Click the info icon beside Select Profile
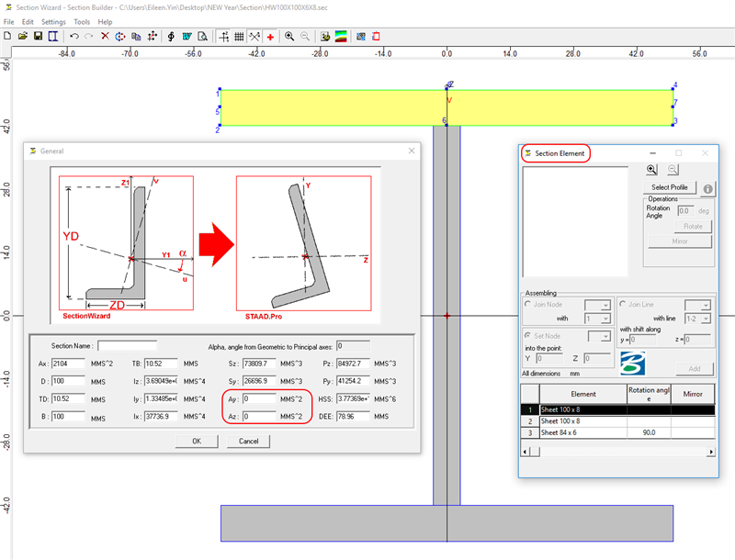 coord(708,188)
